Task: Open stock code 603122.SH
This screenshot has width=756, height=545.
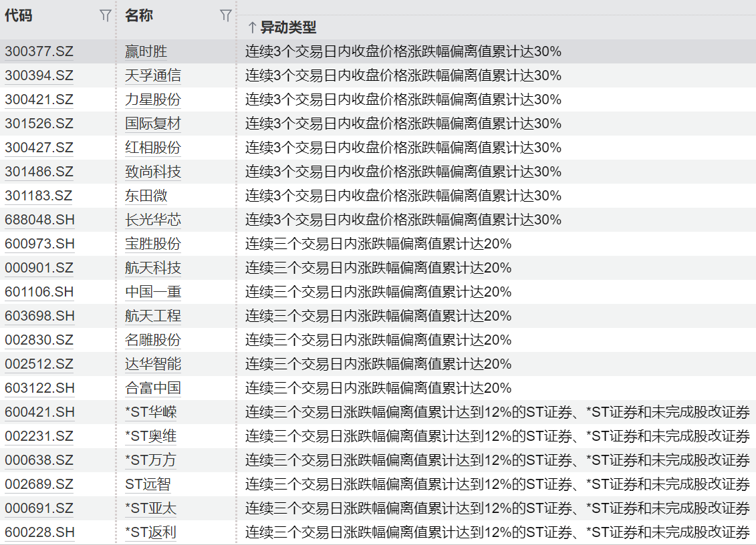Action: (x=39, y=388)
